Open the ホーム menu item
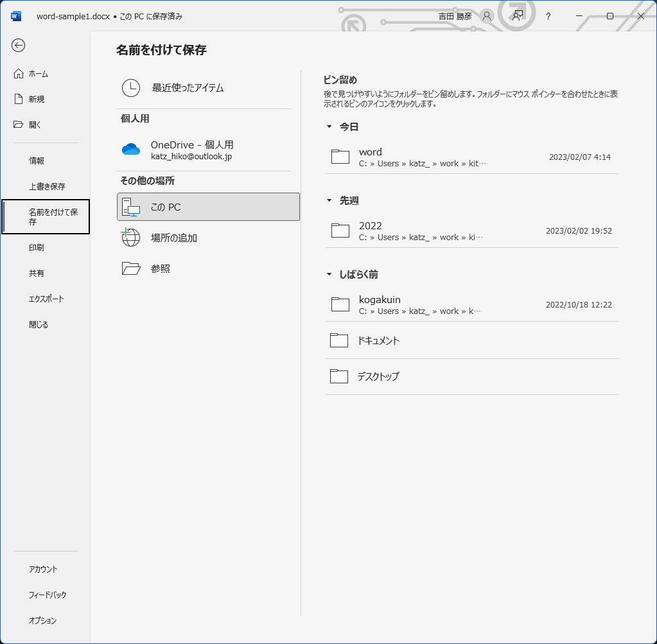This screenshot has height=644, width=657. coord(39,74)
